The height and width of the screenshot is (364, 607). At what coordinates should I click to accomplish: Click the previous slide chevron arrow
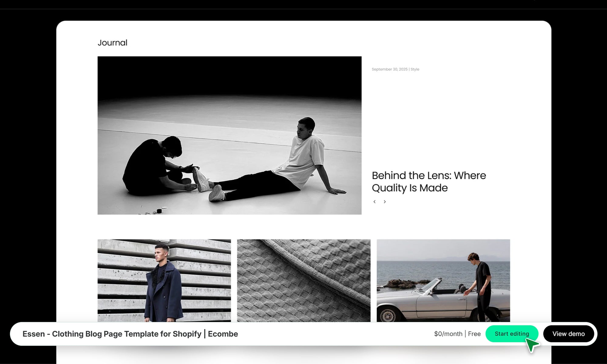point(375,202)
